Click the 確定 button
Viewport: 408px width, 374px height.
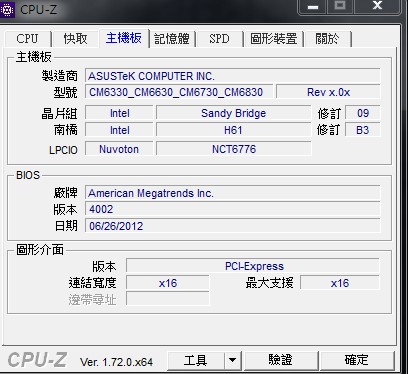pos(356,360)
